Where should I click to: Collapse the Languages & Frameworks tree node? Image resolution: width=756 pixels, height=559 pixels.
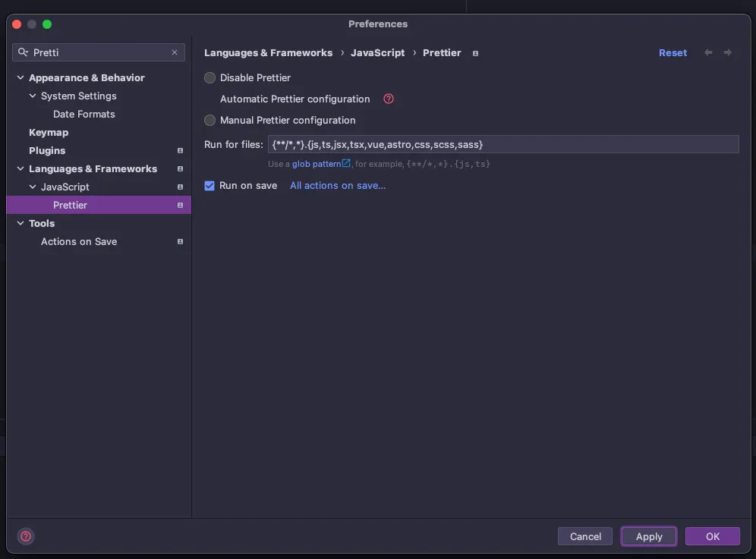pyautogui.click(x=20, y=168)
